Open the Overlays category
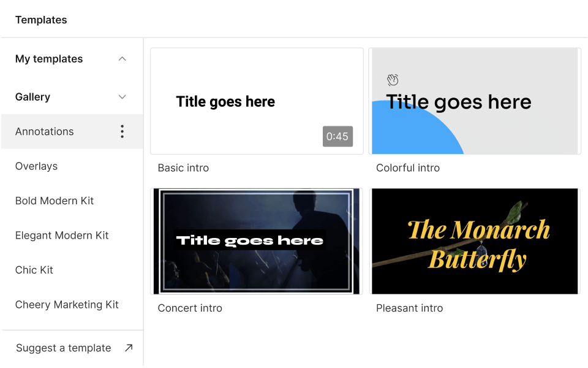Screen dimensions: 588x368 [37, 166]
